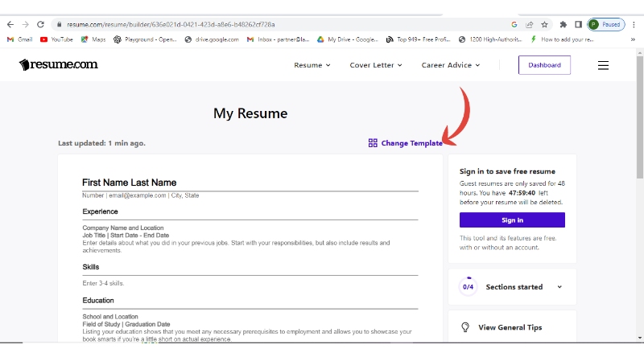Click the purple Sign in button
The height and width of the screenshot is (361, 644).
[512, 220]
